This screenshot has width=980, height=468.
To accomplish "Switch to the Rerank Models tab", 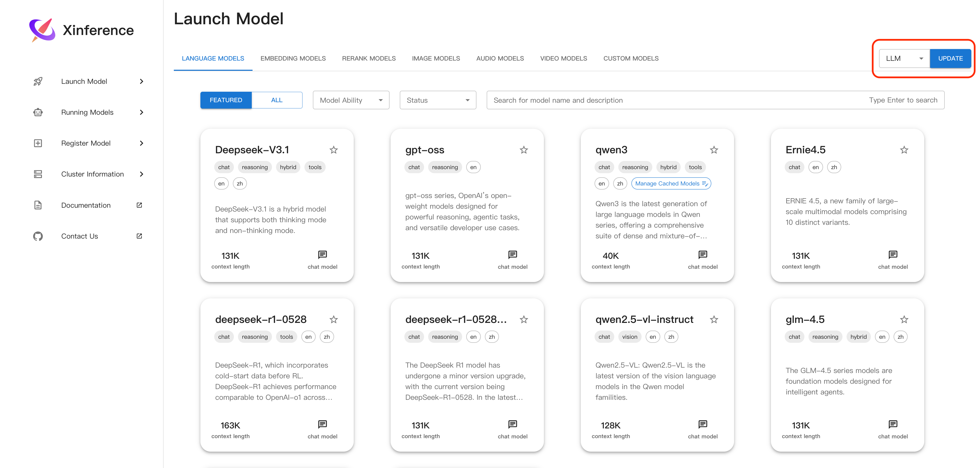I will pos(369,58).
